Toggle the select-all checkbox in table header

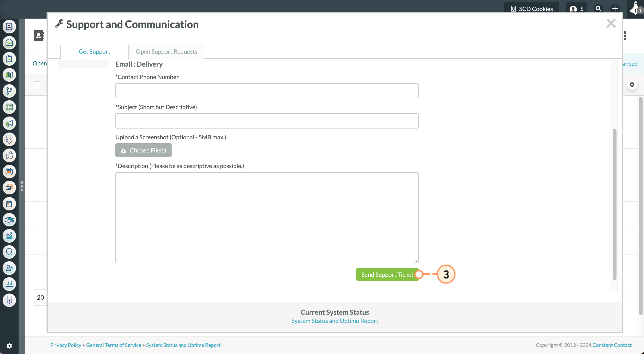(x=37, y=85)
